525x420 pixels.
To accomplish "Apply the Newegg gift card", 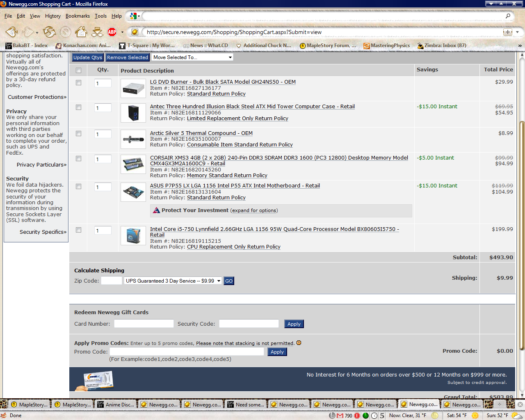I will (294, 324).
